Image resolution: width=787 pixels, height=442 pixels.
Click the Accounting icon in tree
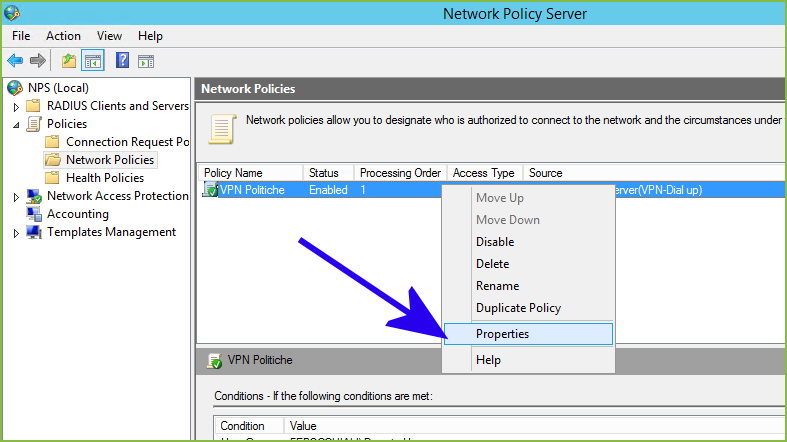(34, 214)
